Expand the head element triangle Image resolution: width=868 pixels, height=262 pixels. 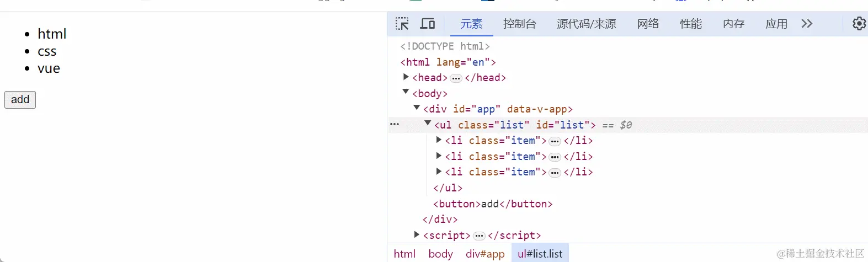click(x=406, y=77)
